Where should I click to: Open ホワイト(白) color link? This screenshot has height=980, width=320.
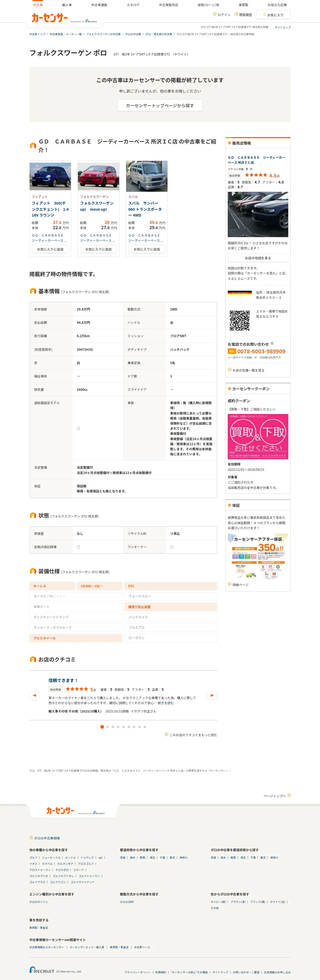tap(277, 902)
